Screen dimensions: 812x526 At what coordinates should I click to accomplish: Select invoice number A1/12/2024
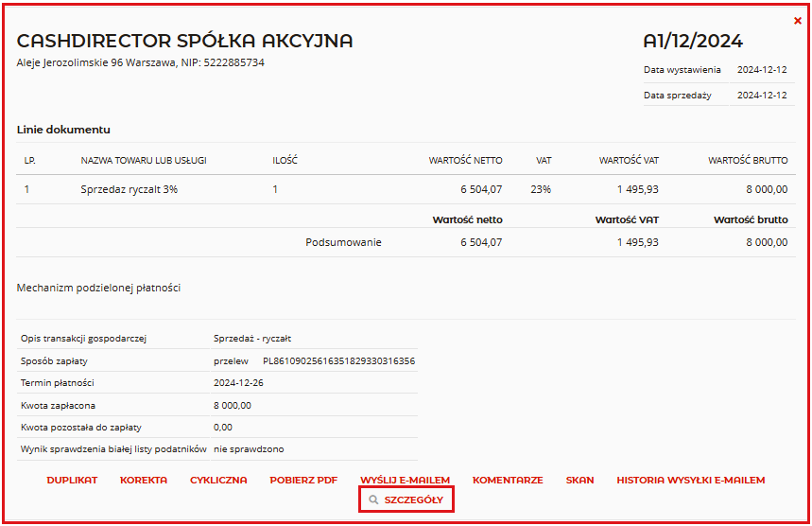(x=693, y=41)
